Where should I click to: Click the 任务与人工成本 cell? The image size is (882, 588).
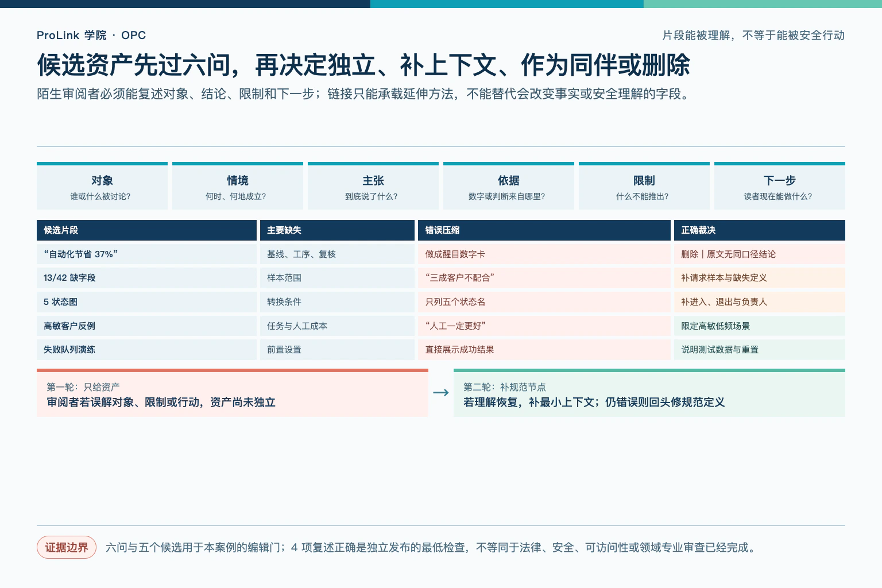coord(337,326)
